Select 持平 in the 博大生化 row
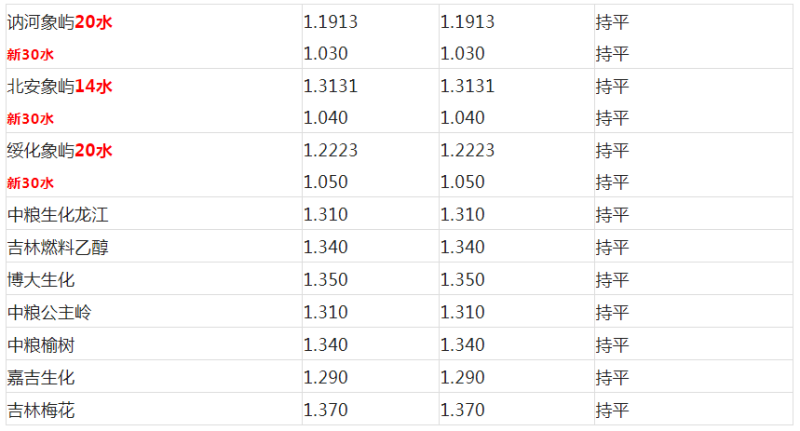 612,280
